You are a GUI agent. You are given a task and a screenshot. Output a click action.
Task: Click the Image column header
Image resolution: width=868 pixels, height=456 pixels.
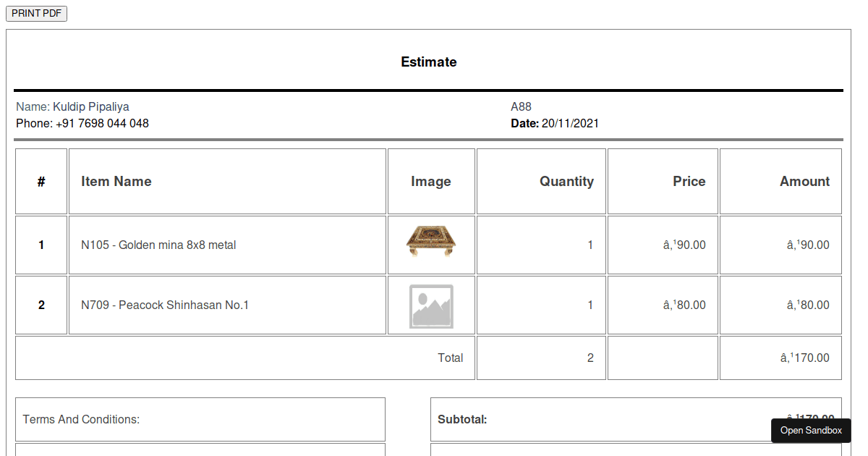(x=431, y=181)
